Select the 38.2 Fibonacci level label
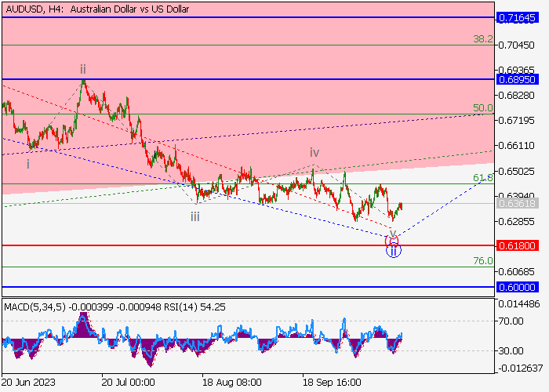 [482, 38]
